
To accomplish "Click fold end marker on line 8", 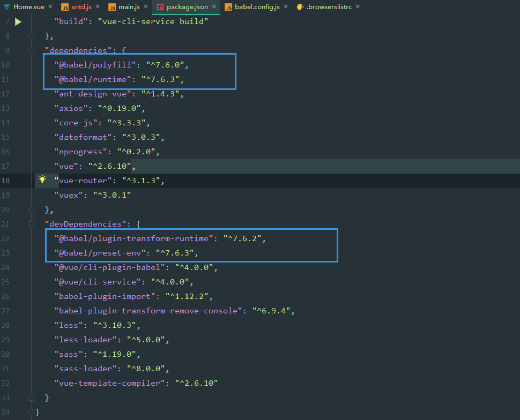I will 31,36.
